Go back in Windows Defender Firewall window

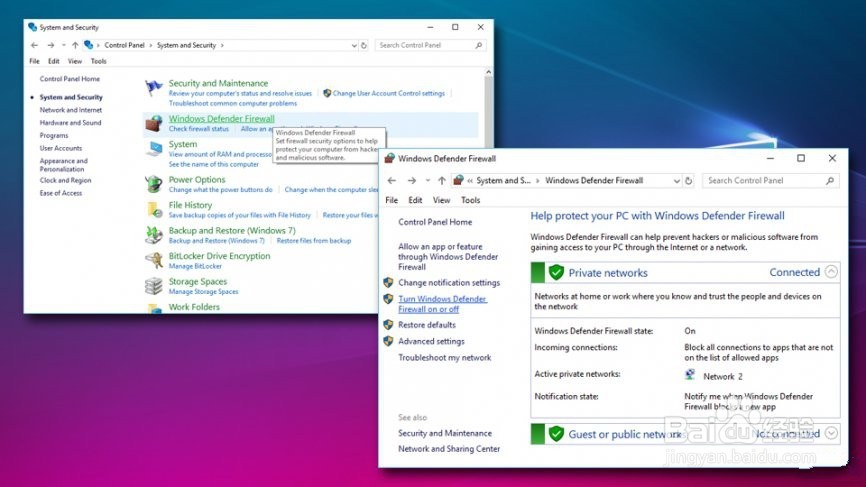point(392,181)
